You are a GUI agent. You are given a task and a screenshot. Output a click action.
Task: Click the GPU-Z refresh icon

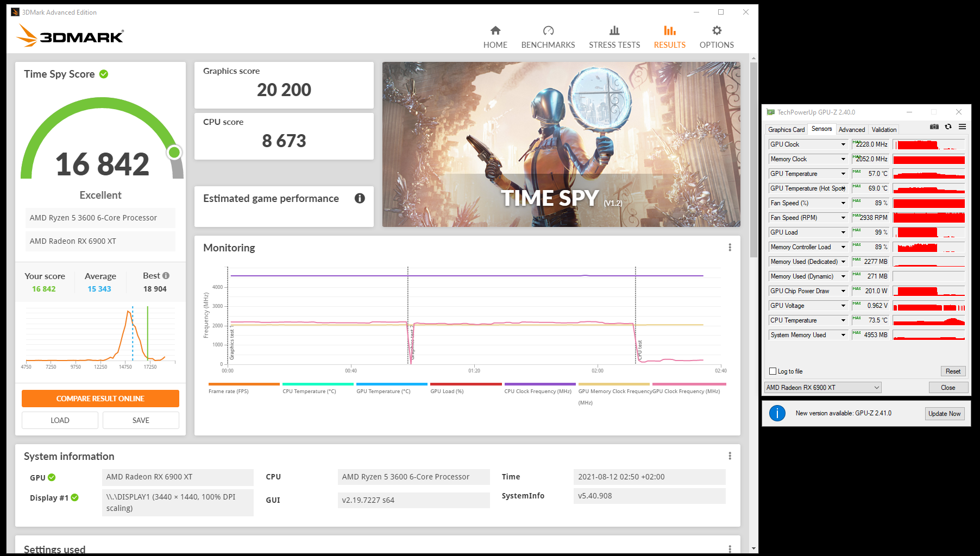pos(948,127)
